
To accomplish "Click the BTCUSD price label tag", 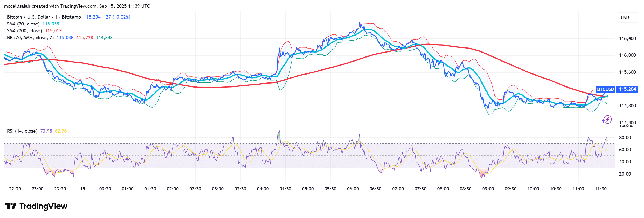I will point(605,89).
